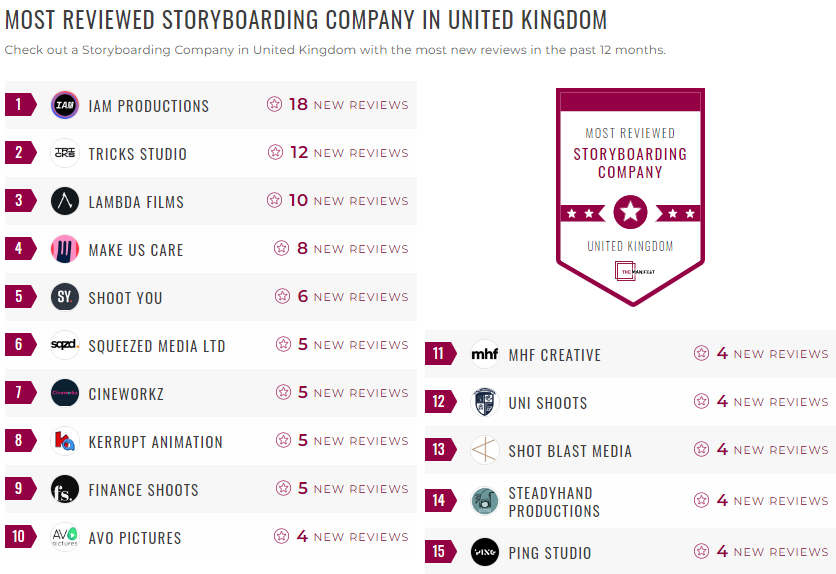Image resolution: width=836 pixels, height=574 pixels.
Task: Click the Kerrupt Animation logo icon
Action: coord(65,441)
